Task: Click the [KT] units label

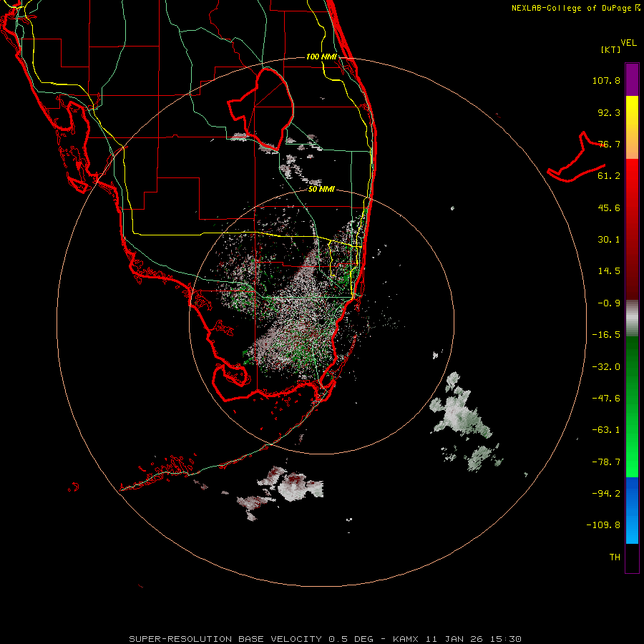Action: (611, 49)
